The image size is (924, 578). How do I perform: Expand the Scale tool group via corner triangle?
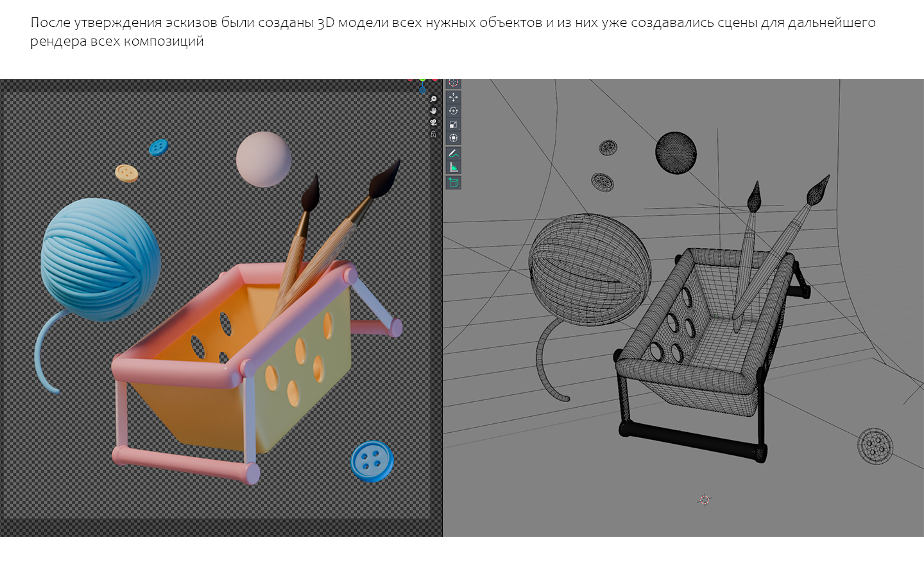click(458, 128)
